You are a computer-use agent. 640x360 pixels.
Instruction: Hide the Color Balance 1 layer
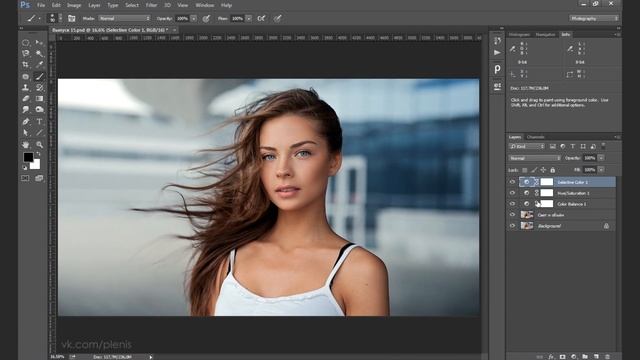coord(512,204)
